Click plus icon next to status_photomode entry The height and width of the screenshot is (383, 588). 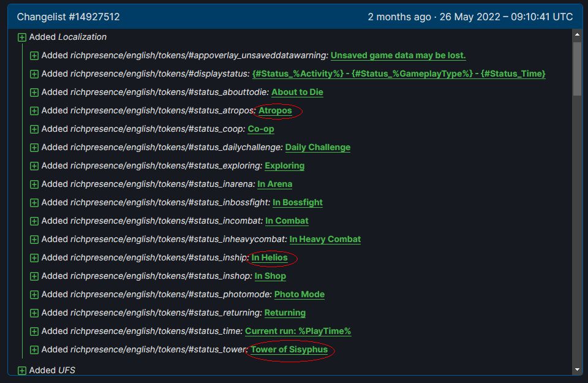(34, 295)
